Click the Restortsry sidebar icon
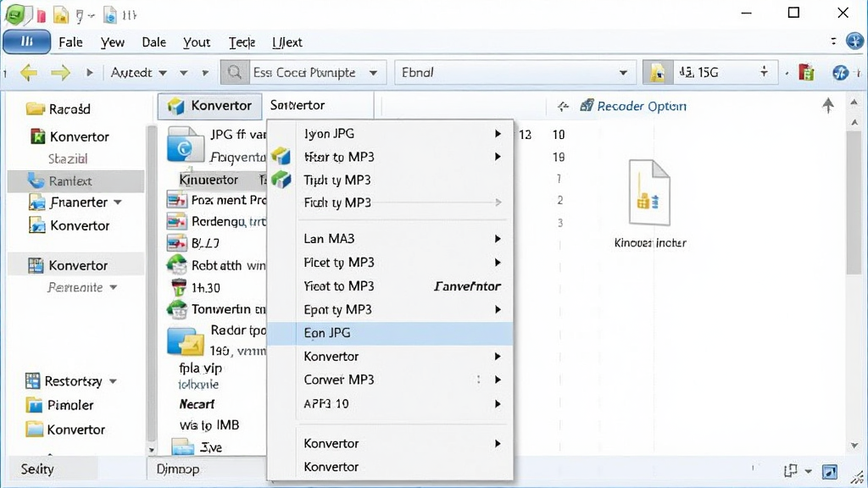This screenshot has height=488, width=868. 33,380
